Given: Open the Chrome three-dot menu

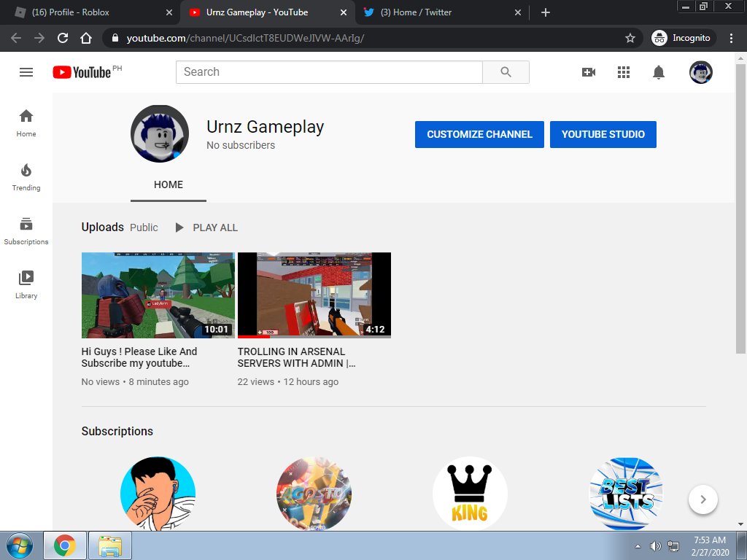Looking at the screenshot, I should (x=731, y=38).
